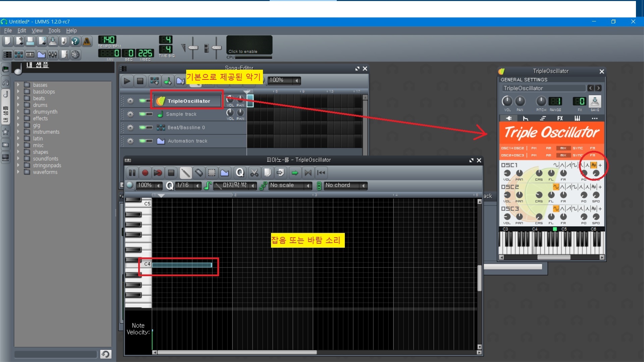Select sine wave for OSC2
Image resolution: width=644 pixels, height=362 pixels.
click(556, 187)
